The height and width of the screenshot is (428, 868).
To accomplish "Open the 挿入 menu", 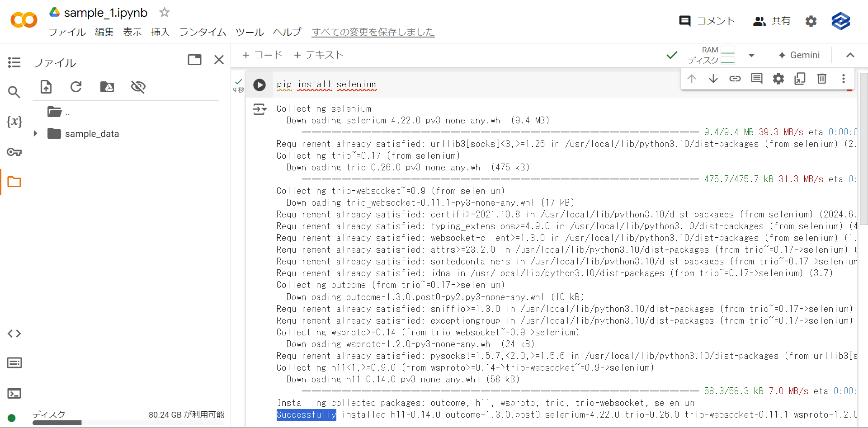I will point(160,32).
